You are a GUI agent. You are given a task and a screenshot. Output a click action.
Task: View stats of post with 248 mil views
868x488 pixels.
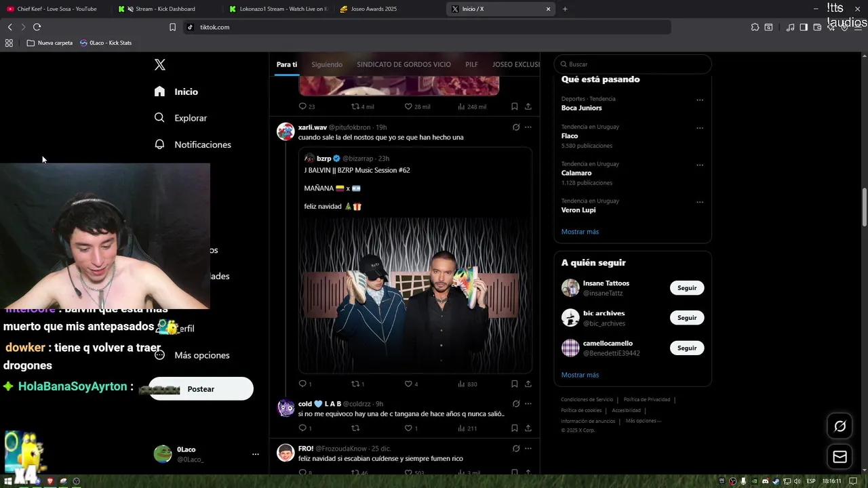pyautogui.click(x=472, y=106)
